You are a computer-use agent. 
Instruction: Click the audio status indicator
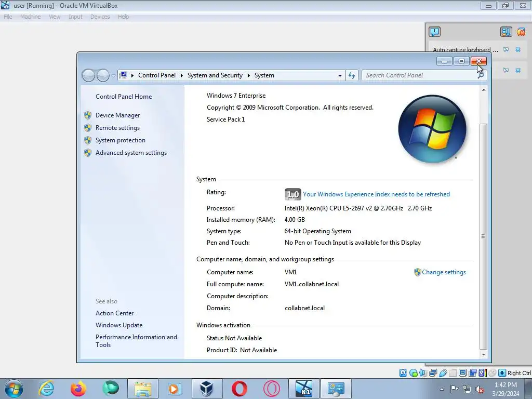point(423,373)
